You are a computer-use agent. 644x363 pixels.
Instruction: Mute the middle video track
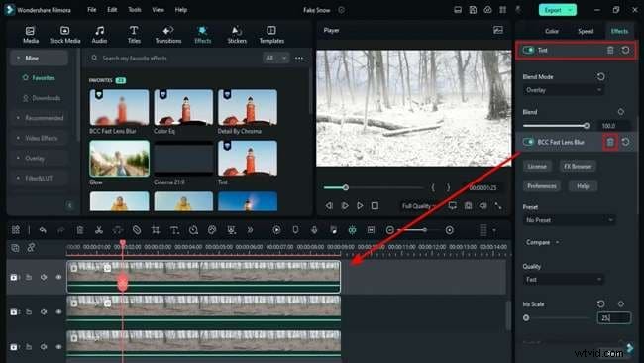(44, 312)
